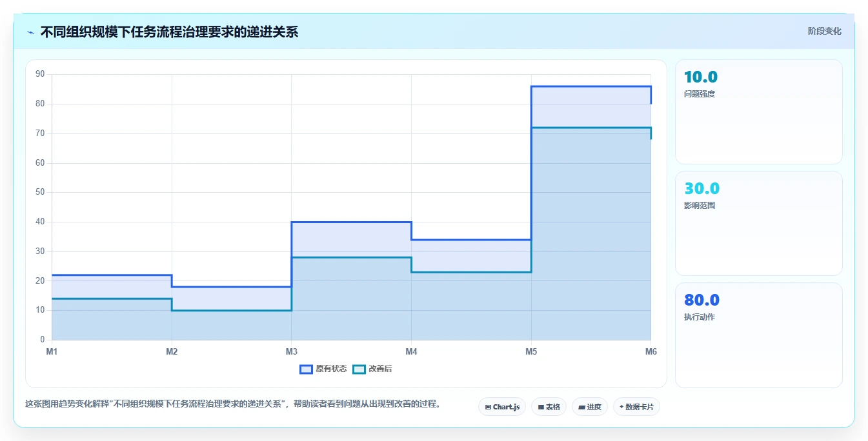Viewport: 868px width, 441px height.
Task: Click the value 30.0
Action: pyautogui.click(x=702, y=189)
